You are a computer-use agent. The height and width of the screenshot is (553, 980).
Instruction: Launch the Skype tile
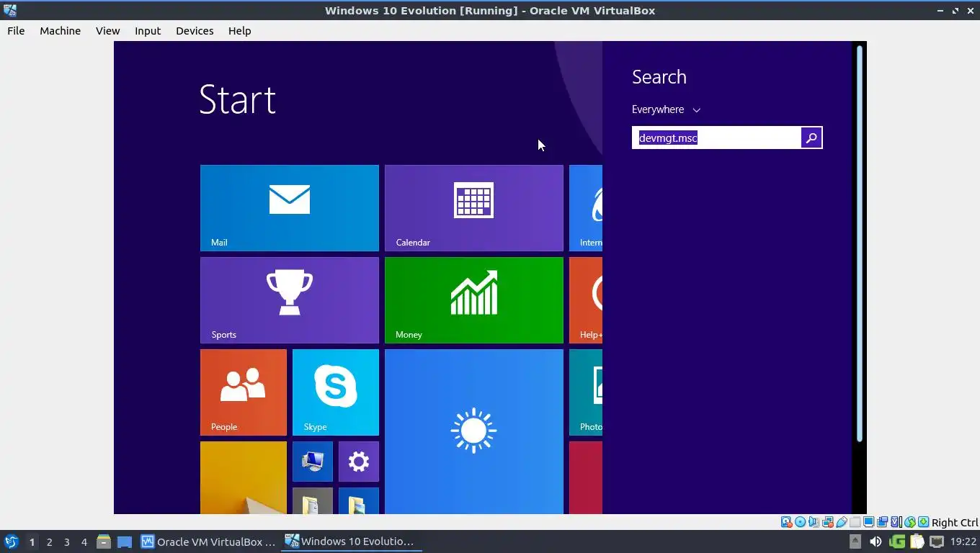(x=335, y=392)
